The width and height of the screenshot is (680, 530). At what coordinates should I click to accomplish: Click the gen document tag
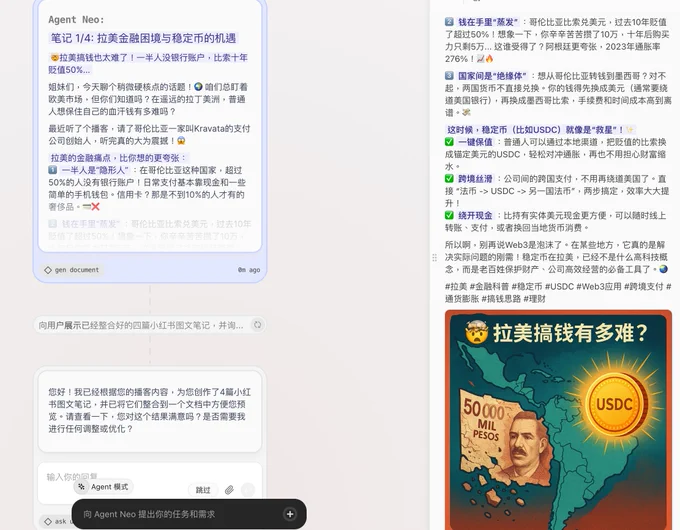72,270
